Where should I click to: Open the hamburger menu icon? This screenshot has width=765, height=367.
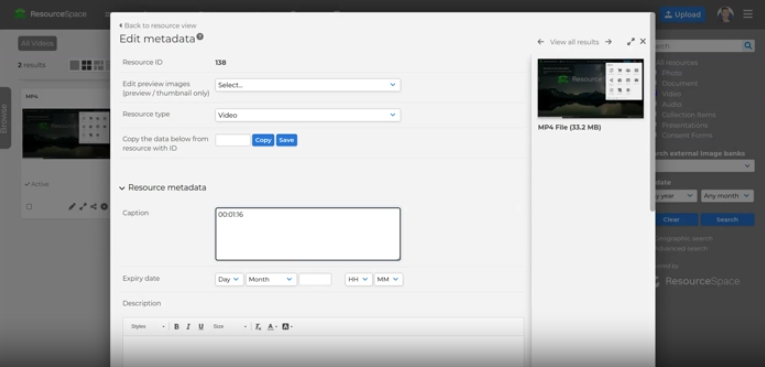coord(747,14)
